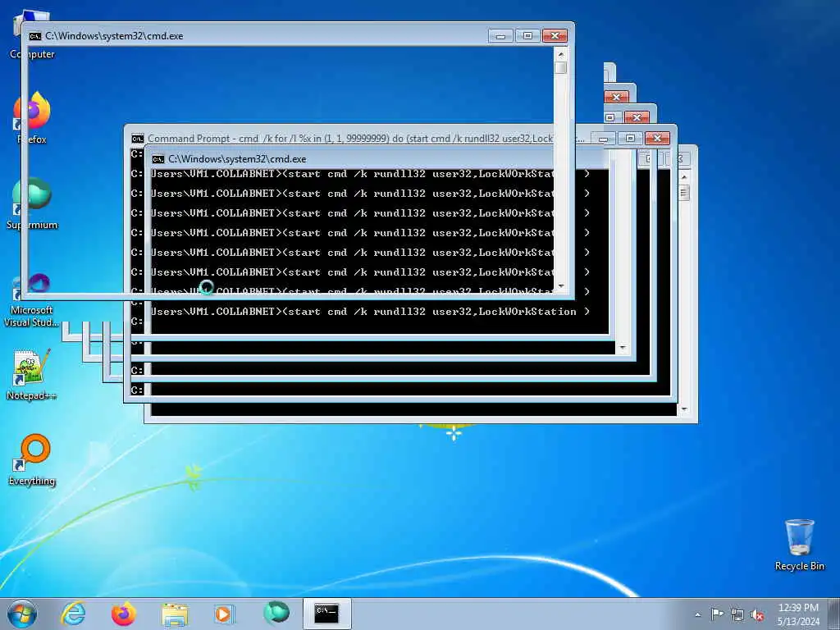Image resolution: width=840 pixels, height=630 pixels.
Task: Click scroll down arrow of rearmost cmd window
Action: (x=684, y=409)
